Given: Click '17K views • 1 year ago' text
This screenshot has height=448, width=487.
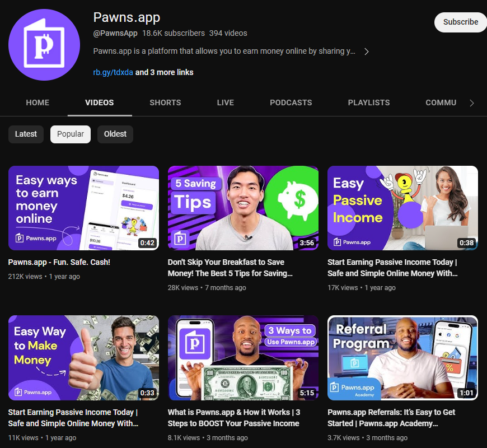Looking at the screenshot, I should [x=362, y=288].
